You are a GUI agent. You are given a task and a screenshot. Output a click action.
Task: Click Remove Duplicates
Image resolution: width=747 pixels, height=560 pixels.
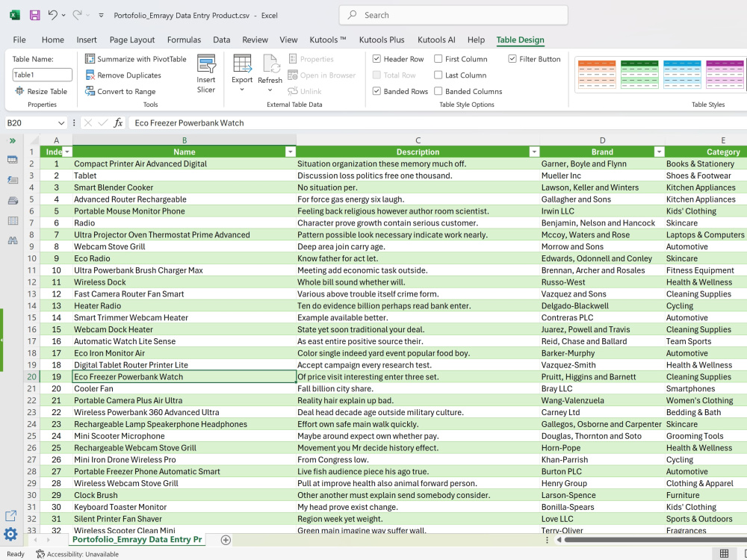[123, 75]
